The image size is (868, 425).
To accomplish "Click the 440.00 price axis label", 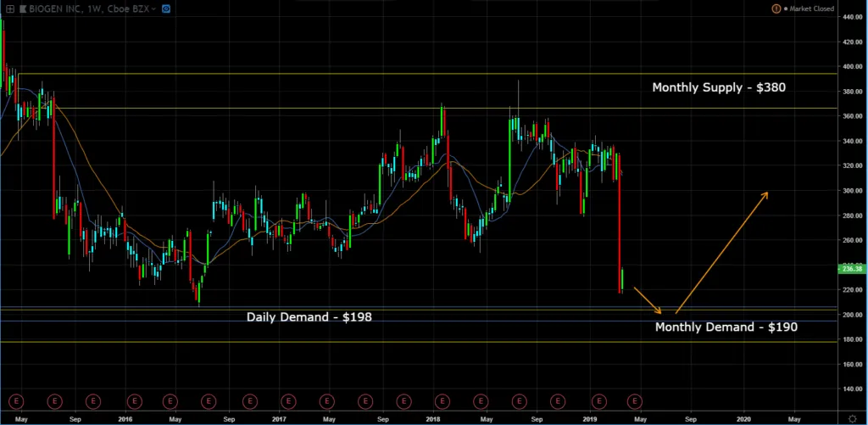I will (853, 17).
